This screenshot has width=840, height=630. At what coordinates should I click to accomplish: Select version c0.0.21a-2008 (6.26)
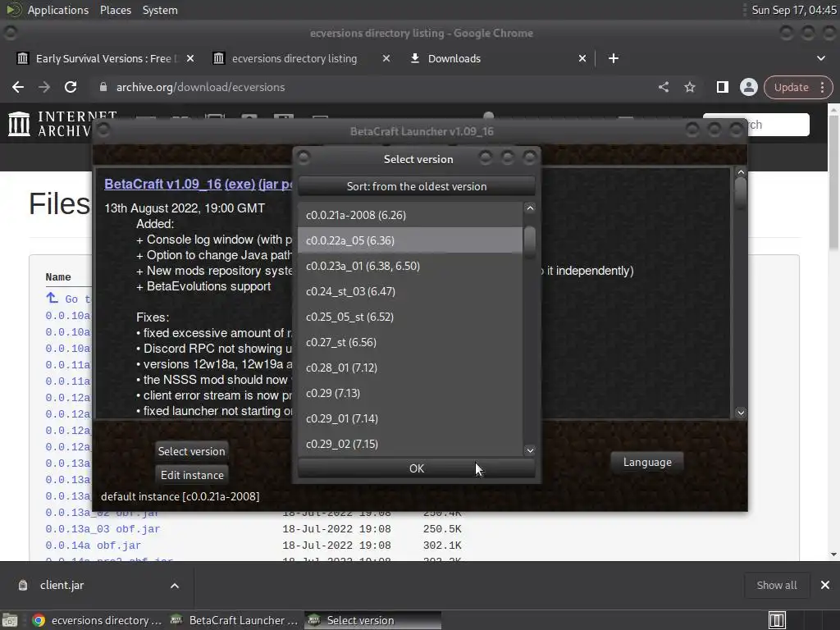tap(410, 215)
